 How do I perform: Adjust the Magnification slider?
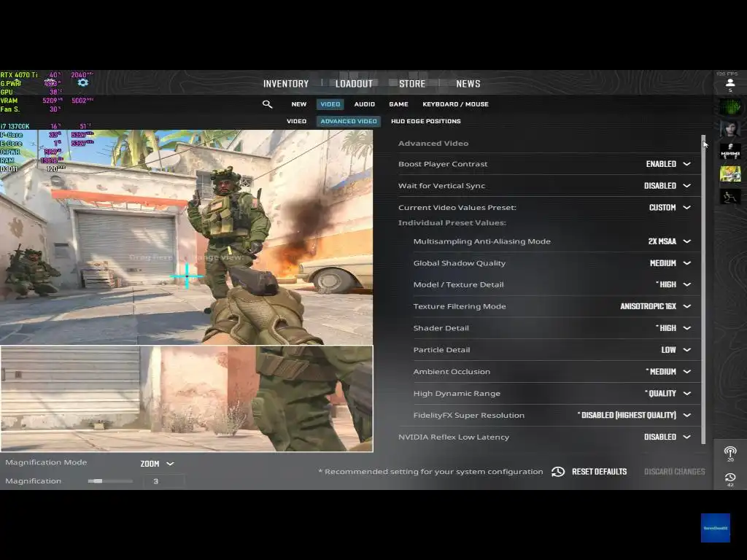click(110, 481)
